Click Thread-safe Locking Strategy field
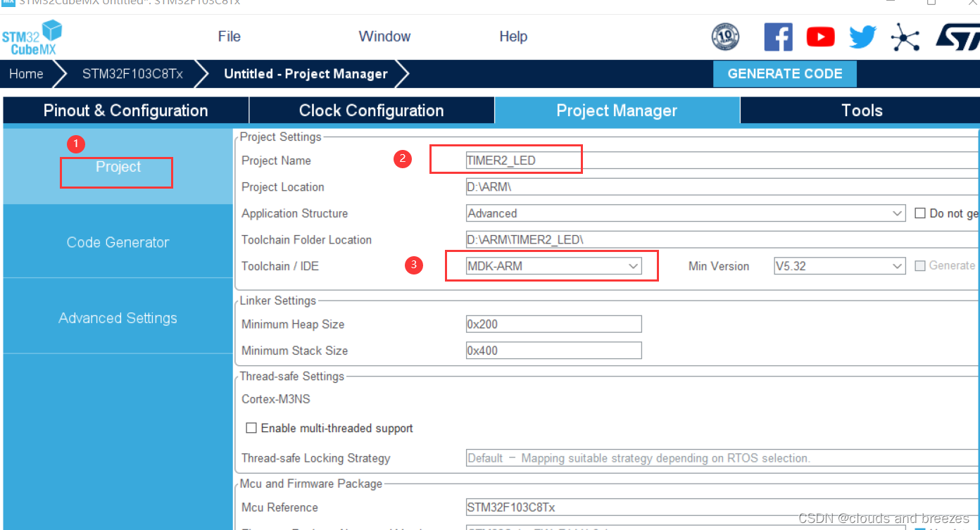Screen dimensions: 980x530 (x=722, y=458)
